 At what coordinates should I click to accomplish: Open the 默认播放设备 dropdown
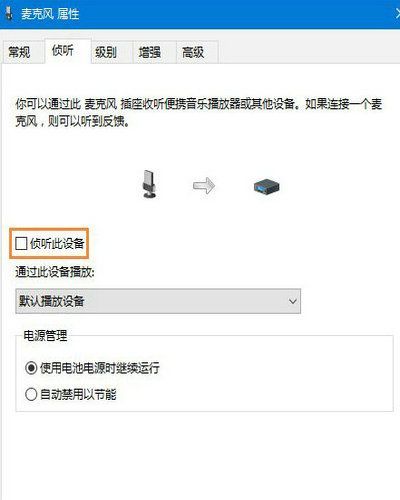(x=158, y=301)
